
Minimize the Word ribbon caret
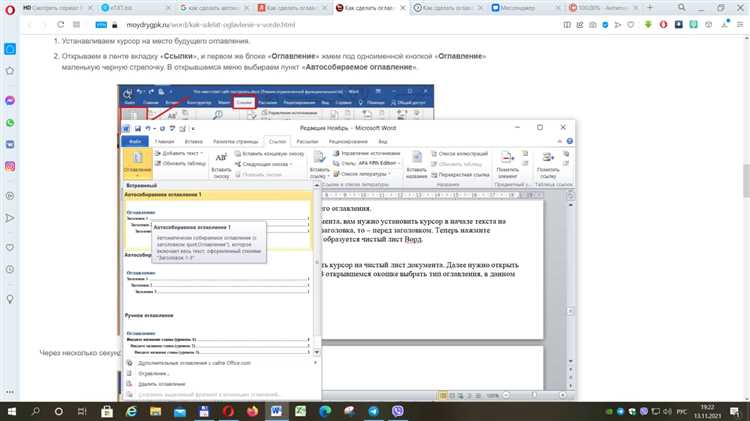[559, 141]
